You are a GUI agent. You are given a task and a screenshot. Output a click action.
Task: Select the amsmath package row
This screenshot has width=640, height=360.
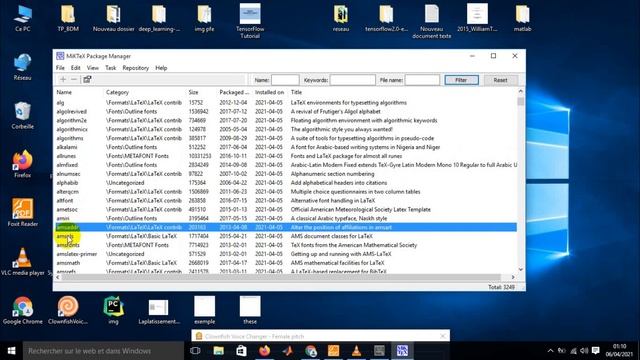(x=286, y=263)
